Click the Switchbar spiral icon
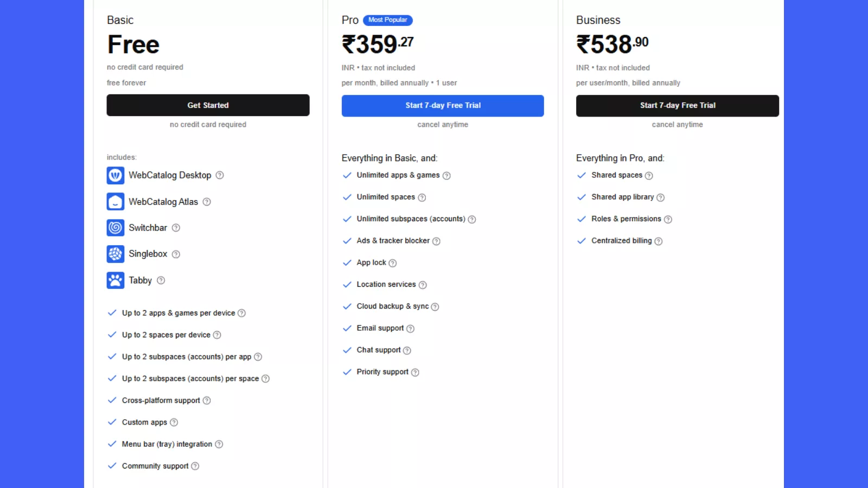This screenshot has width=868, height=488. pyautogui.click(x=115, y=228)
